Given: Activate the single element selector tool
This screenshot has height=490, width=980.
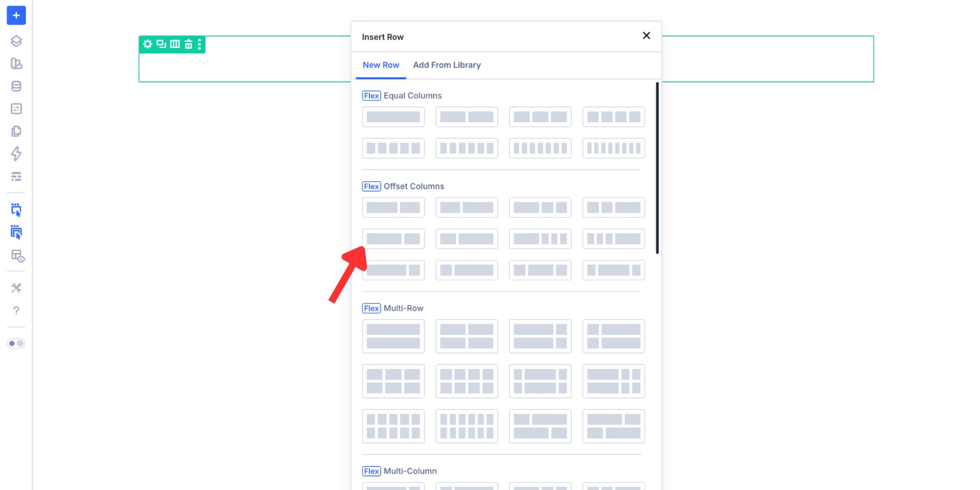Looking at the screenshot, I should [x=16, y=210].
